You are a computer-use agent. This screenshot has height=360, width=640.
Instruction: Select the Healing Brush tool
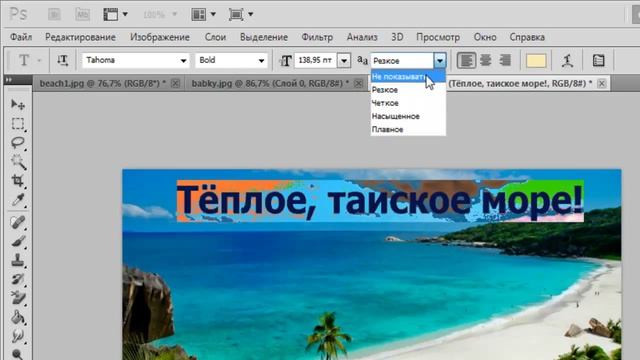(18, 222)
